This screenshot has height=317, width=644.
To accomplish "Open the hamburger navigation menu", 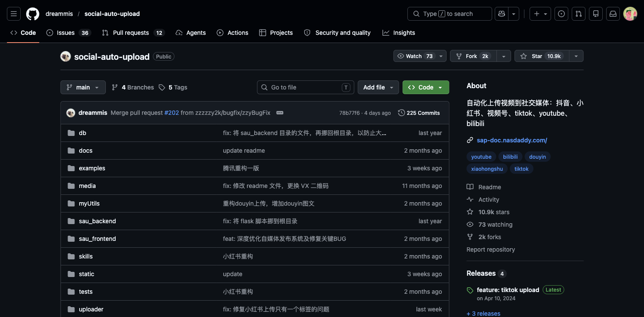I will click(14, 14).
